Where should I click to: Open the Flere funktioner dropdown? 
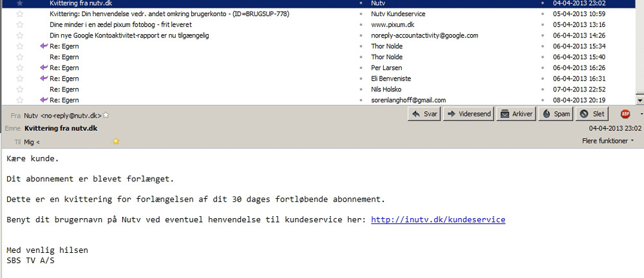607,142
